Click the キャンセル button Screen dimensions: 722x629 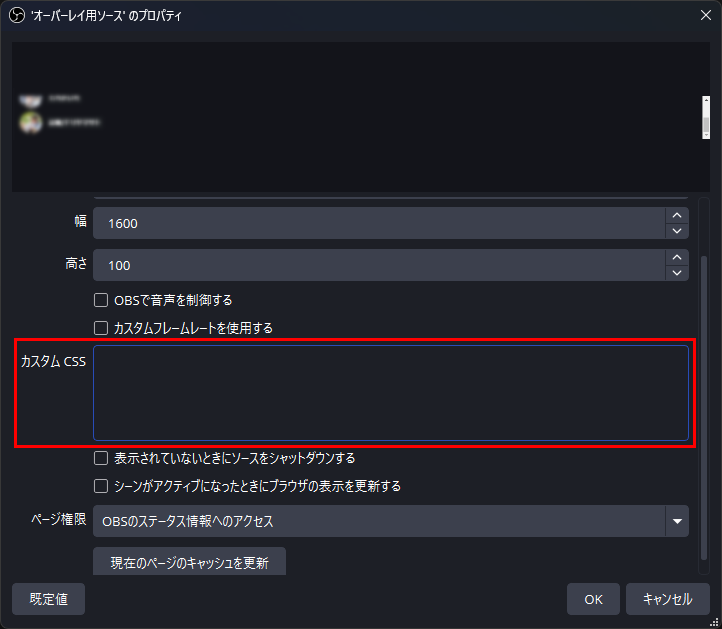pyautogui.click(x=668, y=599)
